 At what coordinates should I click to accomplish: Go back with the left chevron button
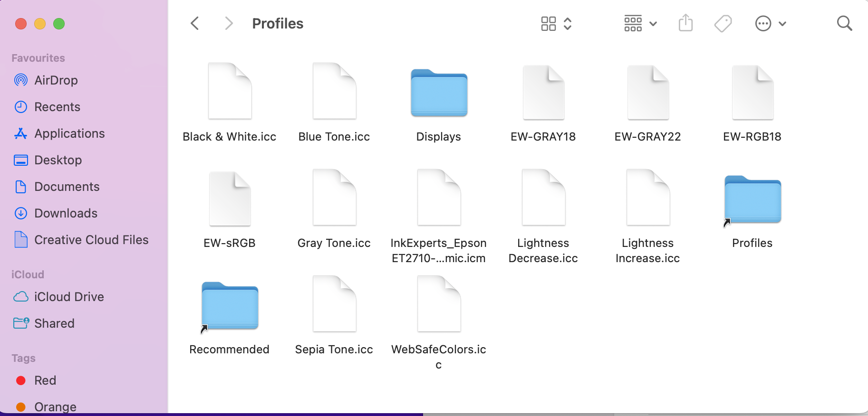click(195, 23)
